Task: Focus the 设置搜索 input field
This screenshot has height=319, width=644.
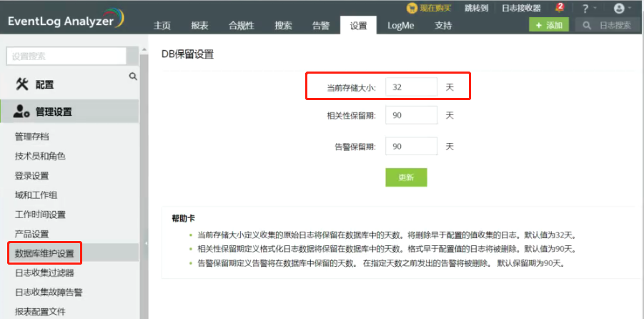Action: point(66,56)
